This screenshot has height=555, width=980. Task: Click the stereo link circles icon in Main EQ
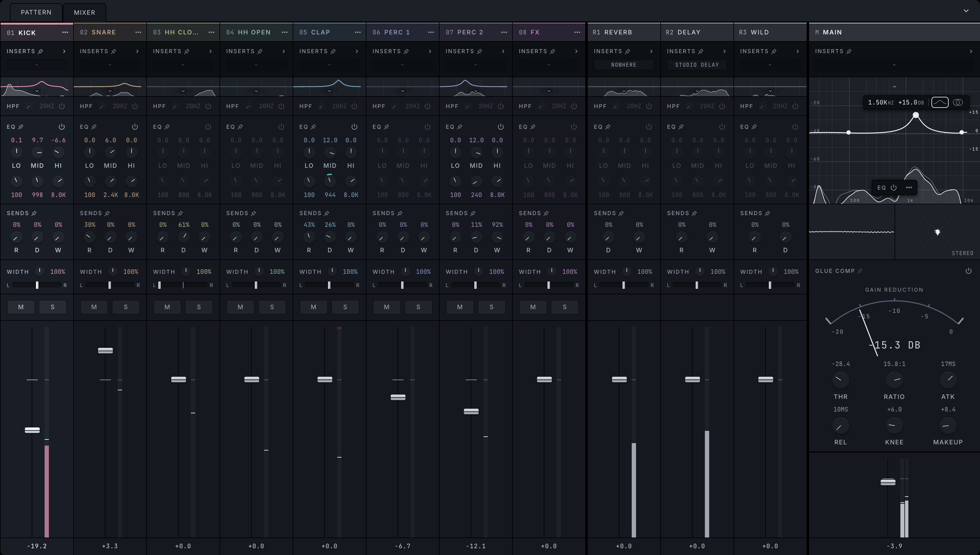[958, 102]
